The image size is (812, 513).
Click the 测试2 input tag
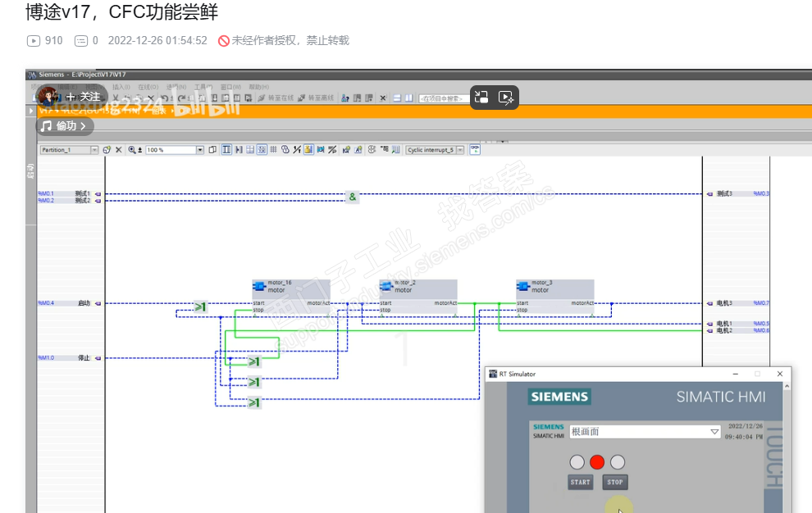83,200
